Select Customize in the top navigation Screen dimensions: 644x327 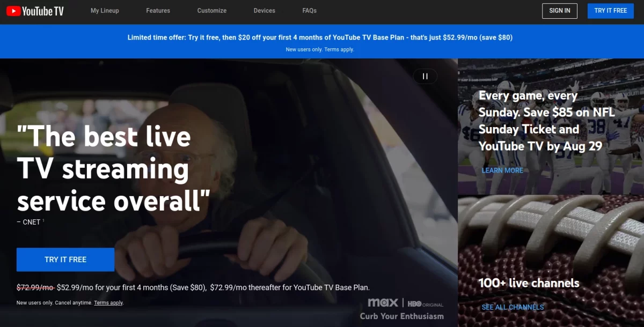pos(211,11)
